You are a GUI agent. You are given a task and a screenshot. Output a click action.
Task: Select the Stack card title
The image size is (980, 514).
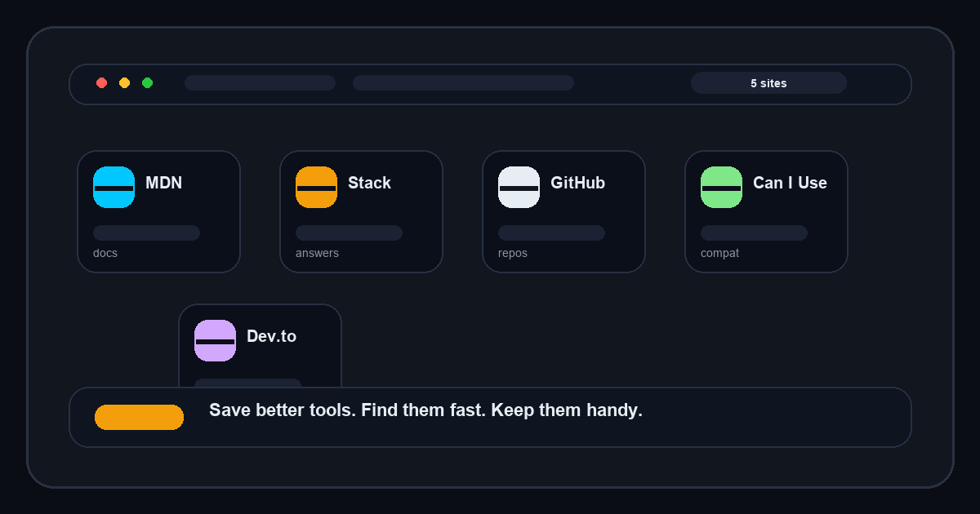pyautogui.click(x=369, y=183)
